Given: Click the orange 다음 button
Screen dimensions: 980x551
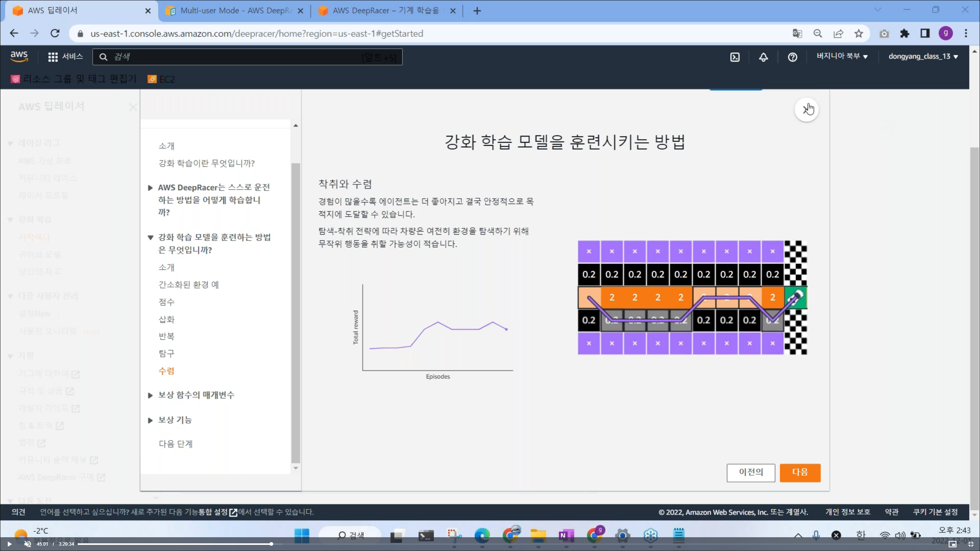Looking at the screenshot, I should click(x=800, y=472).
